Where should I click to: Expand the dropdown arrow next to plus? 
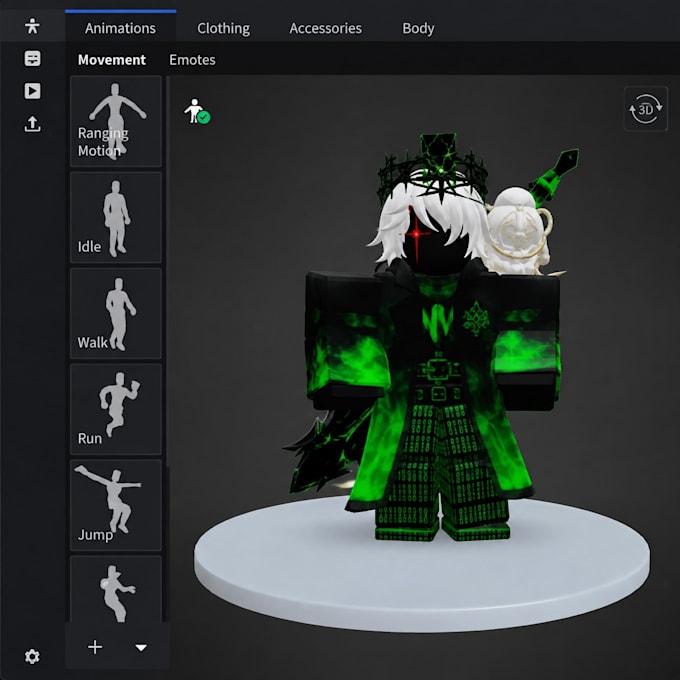pyautogui.click(x=141, y=648)
